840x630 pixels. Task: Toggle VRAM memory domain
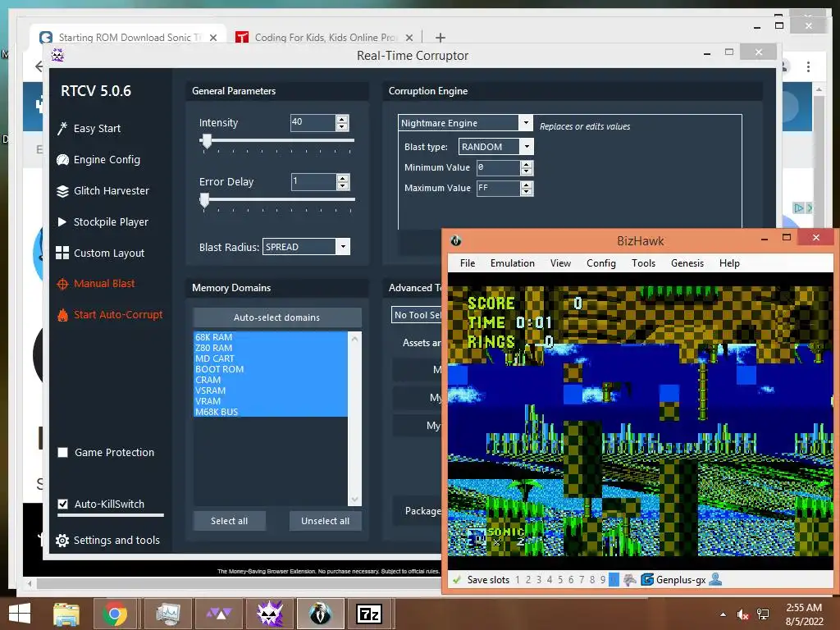[x=271, y=401]
